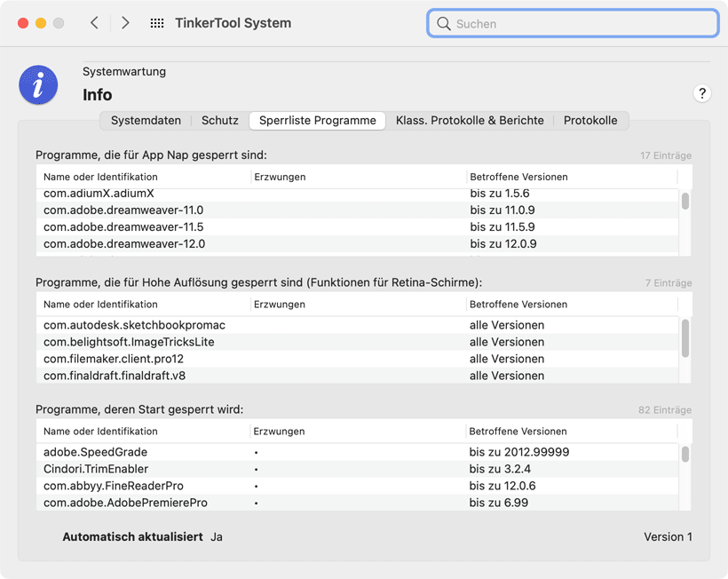Click the App Nap list scrollbar thumb

(x=684, y=201)
